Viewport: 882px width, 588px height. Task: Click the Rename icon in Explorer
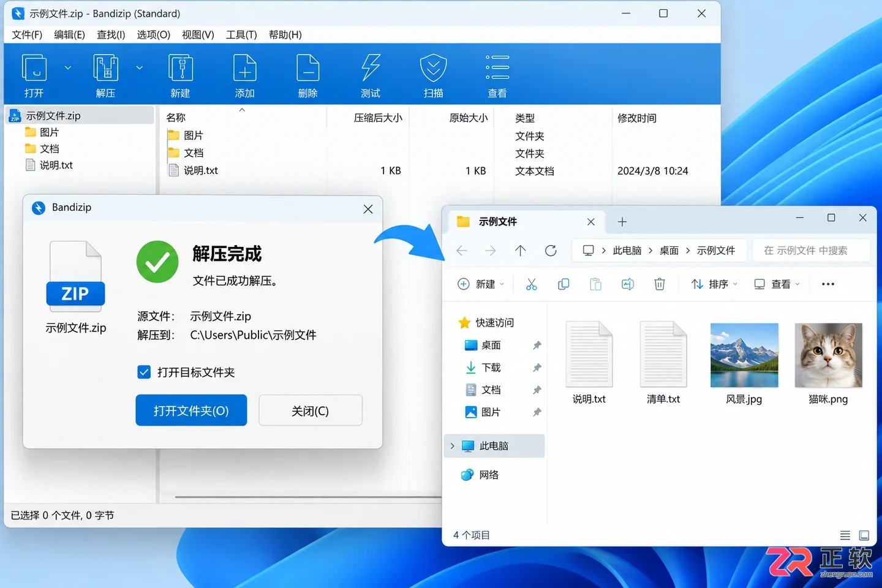(628, 284)
